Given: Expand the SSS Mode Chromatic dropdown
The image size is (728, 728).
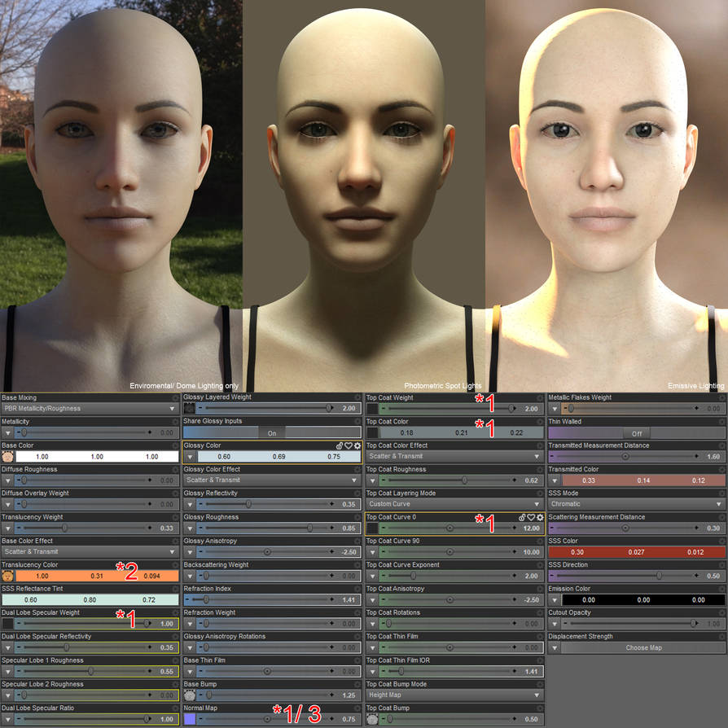Looking at the screenshot, I should [636, 504].
